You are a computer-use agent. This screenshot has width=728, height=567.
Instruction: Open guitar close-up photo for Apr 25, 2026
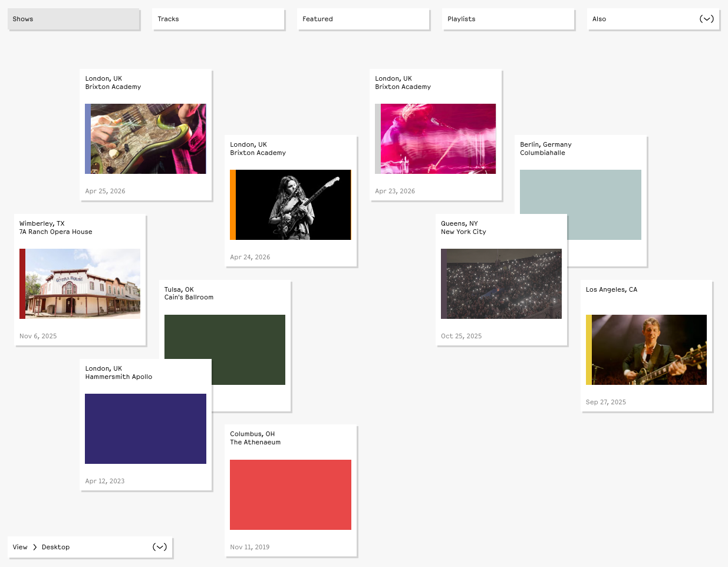(x=146, y=139)
